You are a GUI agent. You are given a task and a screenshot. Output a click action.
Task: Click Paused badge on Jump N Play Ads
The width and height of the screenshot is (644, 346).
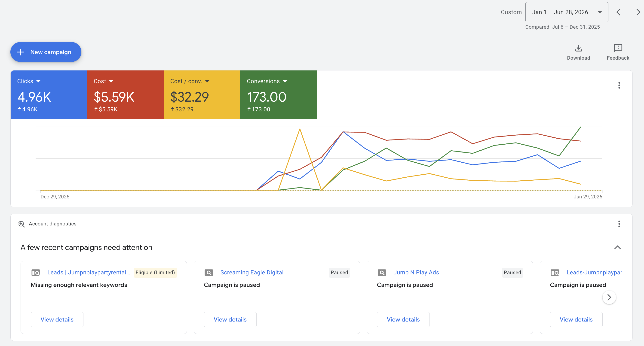click(512, 273)
